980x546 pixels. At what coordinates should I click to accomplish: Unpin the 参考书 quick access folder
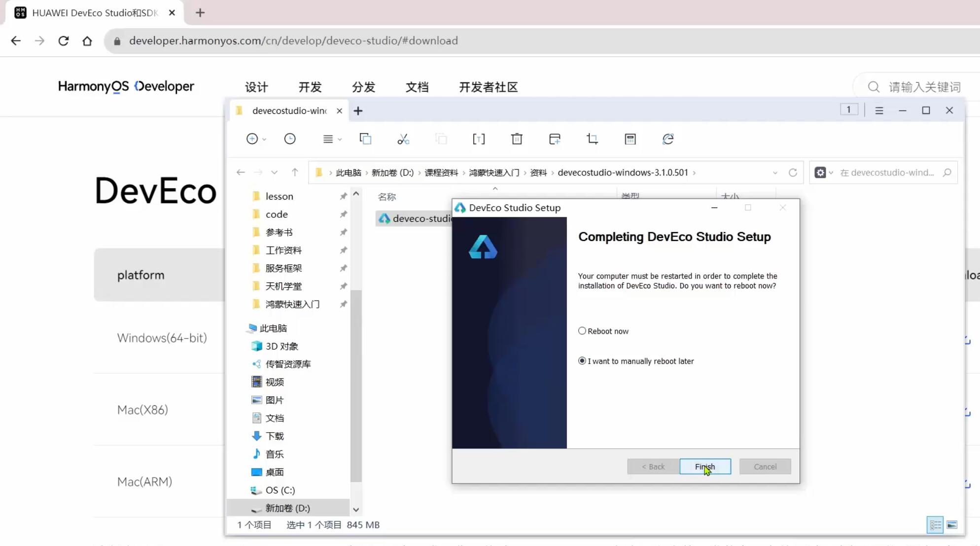(x=343, y=232)
